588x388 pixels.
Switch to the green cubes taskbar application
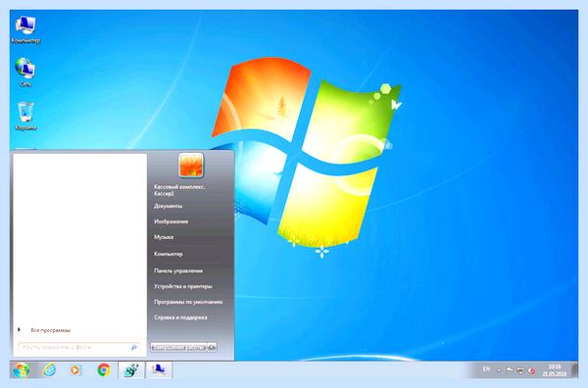[x=131, y=370]
